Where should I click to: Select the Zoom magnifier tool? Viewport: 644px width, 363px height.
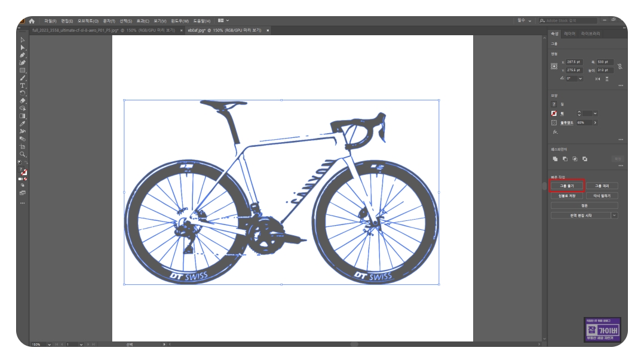coord(23,155)
